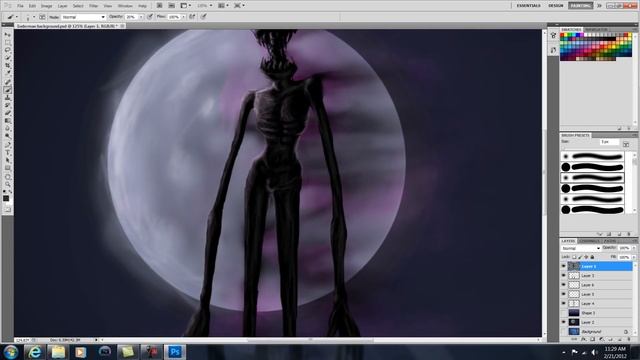Screen dimensions: 640x360
Task: Switch to the Essentials workspace
Action: click(529, 6)
